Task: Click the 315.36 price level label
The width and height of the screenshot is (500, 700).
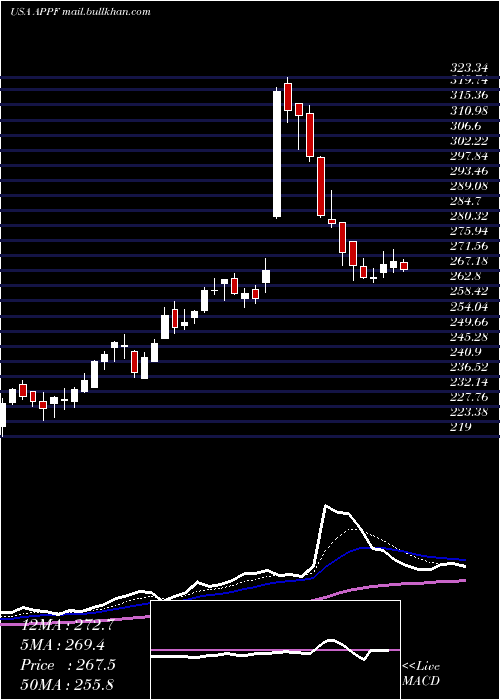Action: coord(469,95)
